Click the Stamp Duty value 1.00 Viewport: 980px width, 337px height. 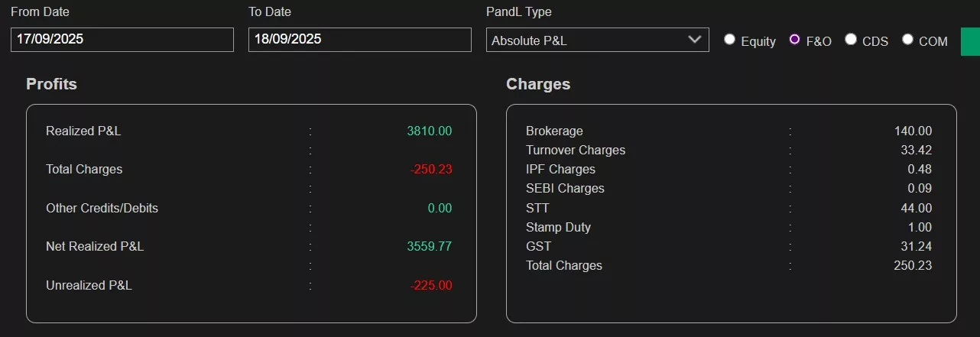[920, 228]
